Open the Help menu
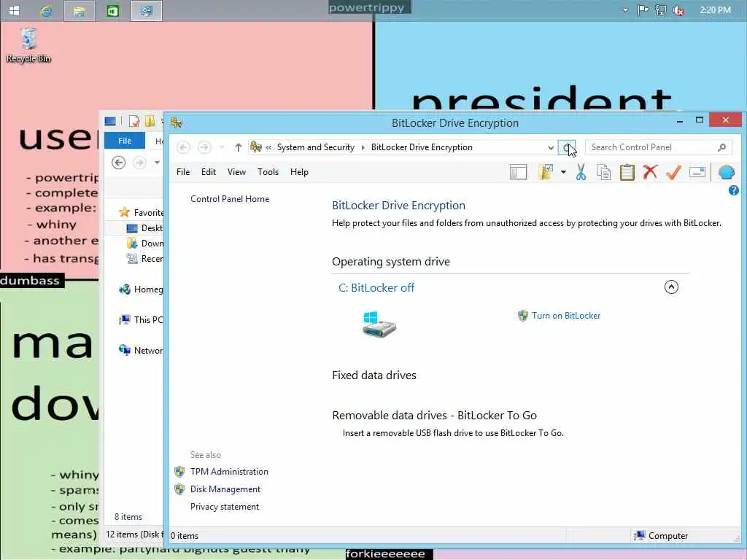The height and width of the screenshot is (560, 747). pyautogui.click(x=299, y=172)
